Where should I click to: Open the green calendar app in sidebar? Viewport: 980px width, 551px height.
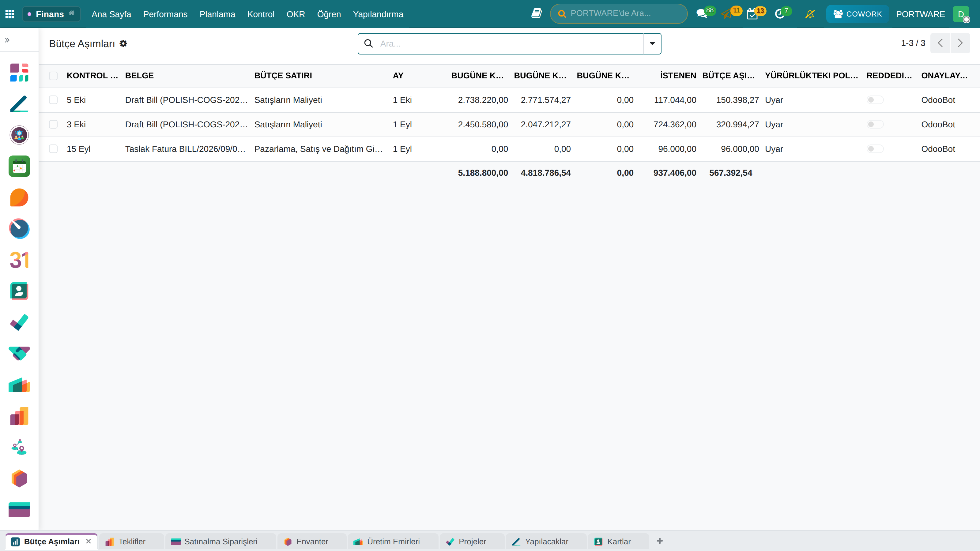(19, 166)
